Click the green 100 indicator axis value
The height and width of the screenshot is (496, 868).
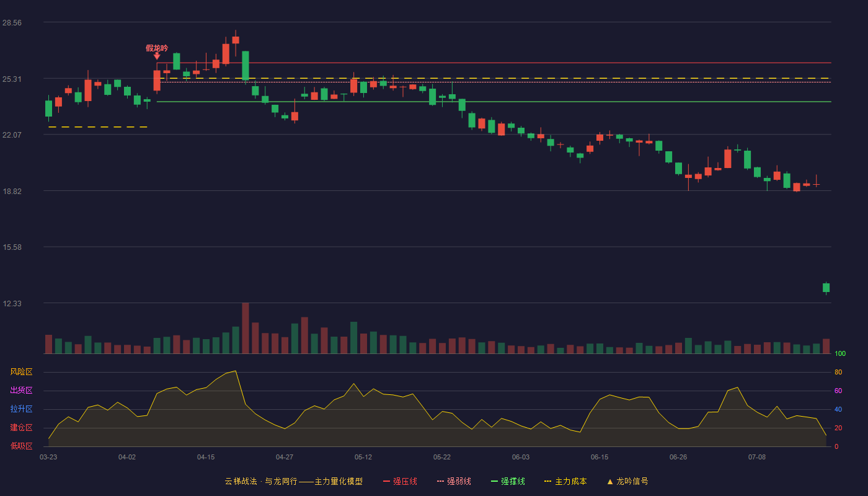click(x=840, y=354)
